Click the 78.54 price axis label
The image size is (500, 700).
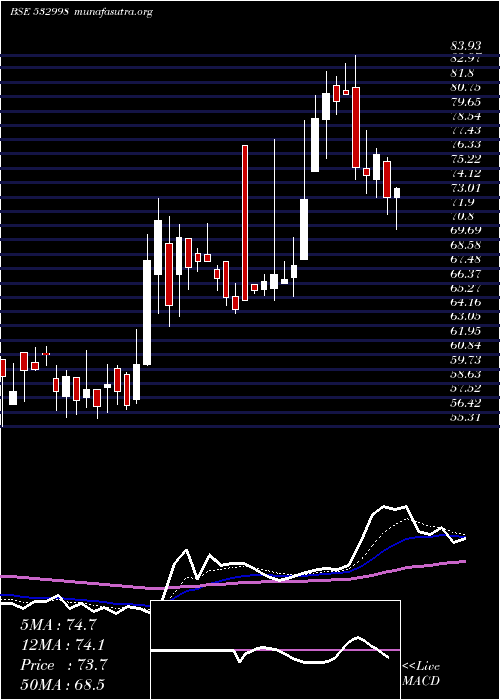pyautogui.click(x=466, y=116)
